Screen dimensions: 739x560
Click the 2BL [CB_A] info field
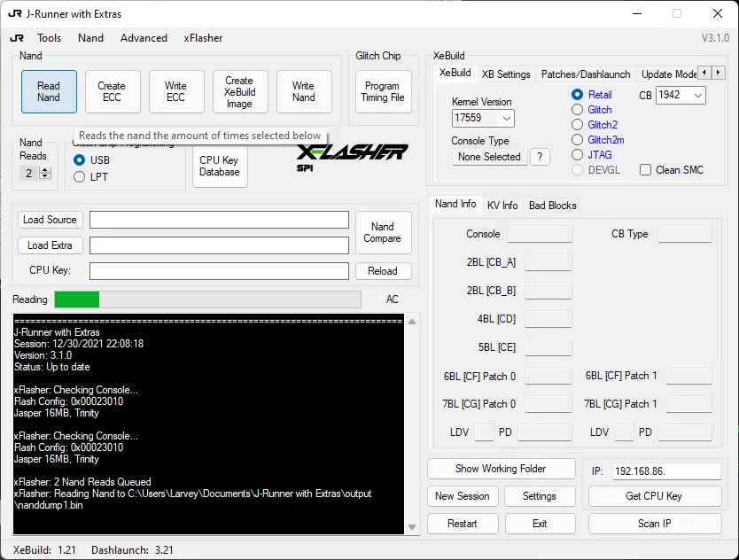pyautogui.click(x=548, y=262)
